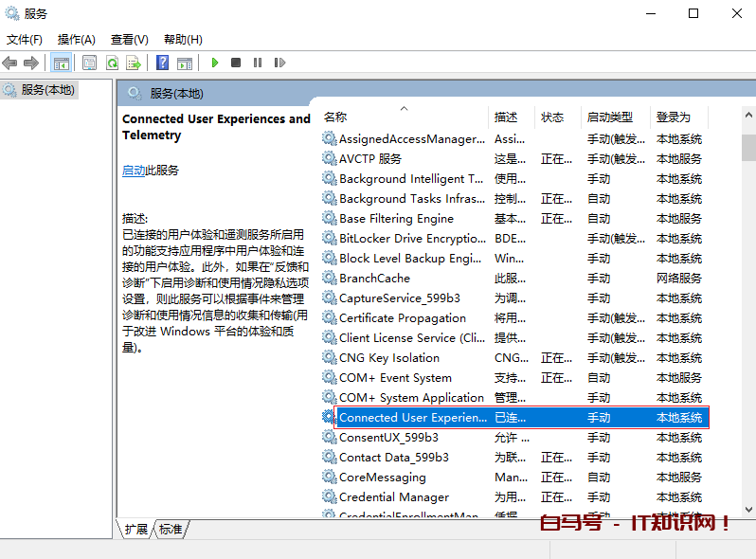Viewport: 756px width, 559px height.
Task: Click gear icon next to Base Filtering Engine
Action: pyautogui.click(x=330, y=218)
